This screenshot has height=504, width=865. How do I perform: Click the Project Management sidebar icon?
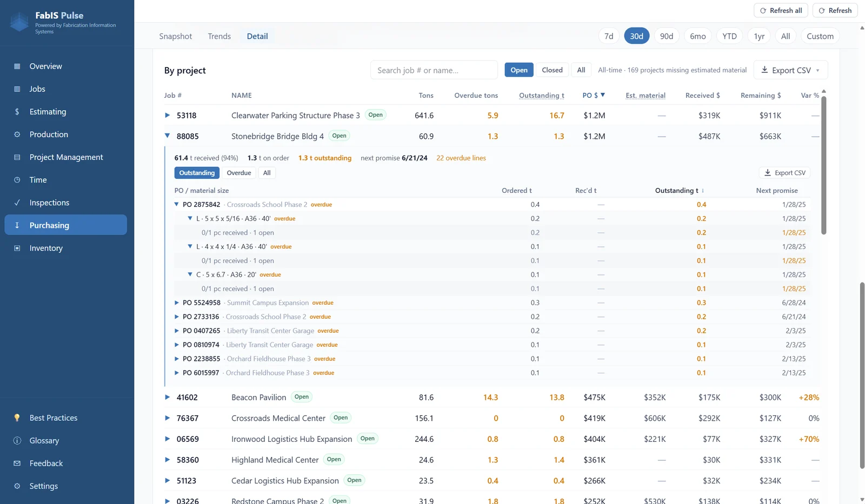(17, 157)
